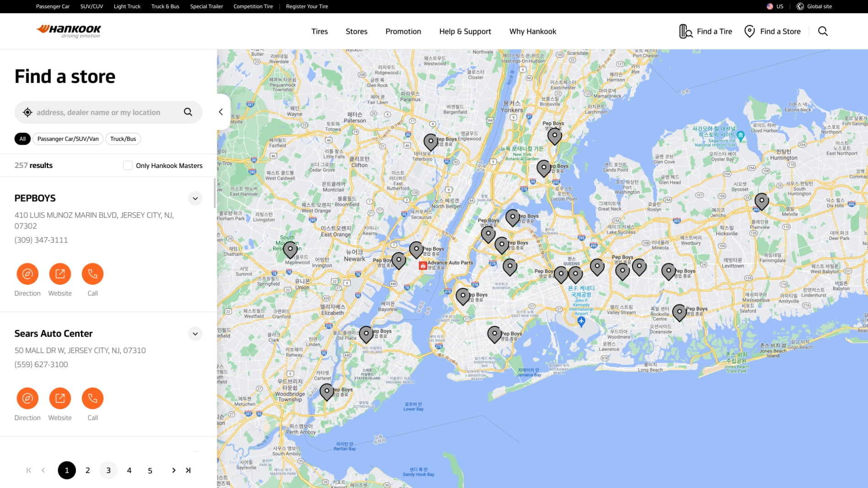
Task: Click the Find a Tire icon
Action: [x=685, y=31]
